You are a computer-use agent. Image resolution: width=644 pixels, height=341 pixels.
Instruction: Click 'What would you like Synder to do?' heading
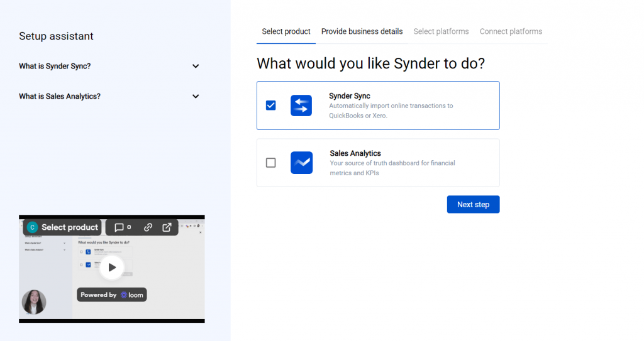click(x=371, y=63)
